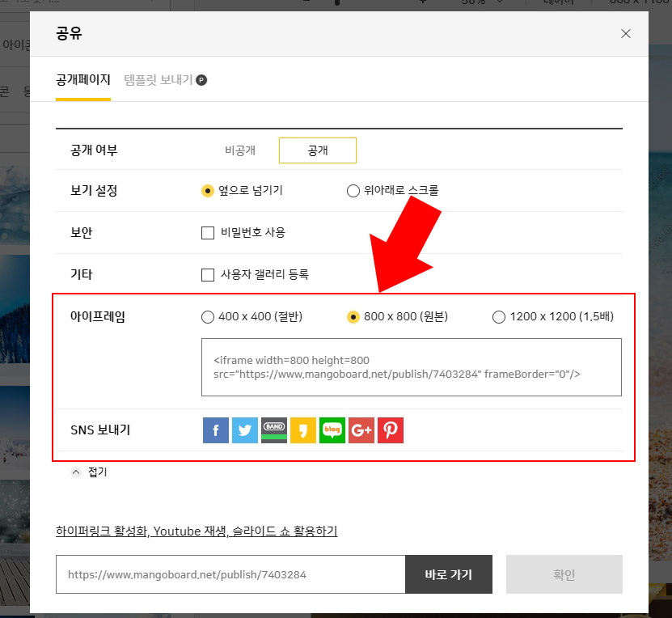This screenshot has width=672, height=618.
Task: Click the 확인 confirm button
Action: click(x=564, y=574)
